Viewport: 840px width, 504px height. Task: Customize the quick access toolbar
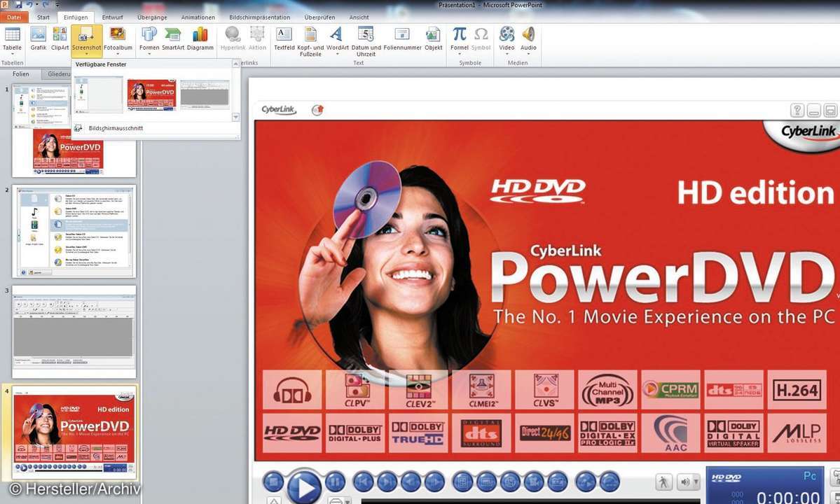point(57,5)
